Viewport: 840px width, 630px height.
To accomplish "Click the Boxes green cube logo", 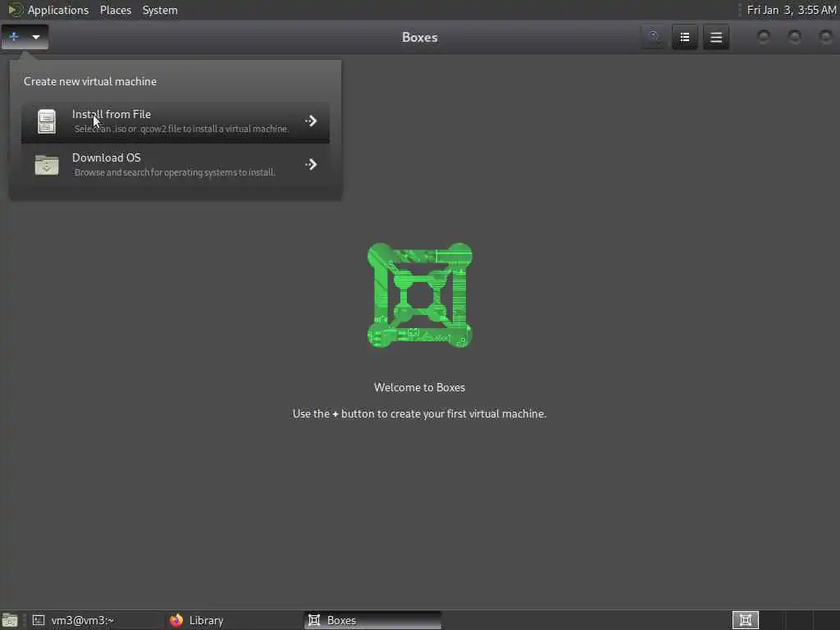I will pos(420,295).
